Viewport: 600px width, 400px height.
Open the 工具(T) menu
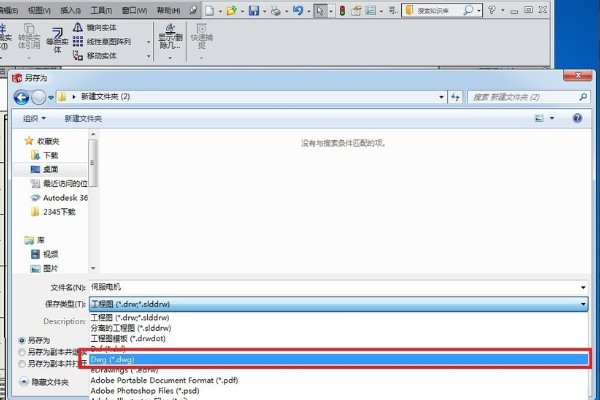pyautogui.click(x=101, y=10)
